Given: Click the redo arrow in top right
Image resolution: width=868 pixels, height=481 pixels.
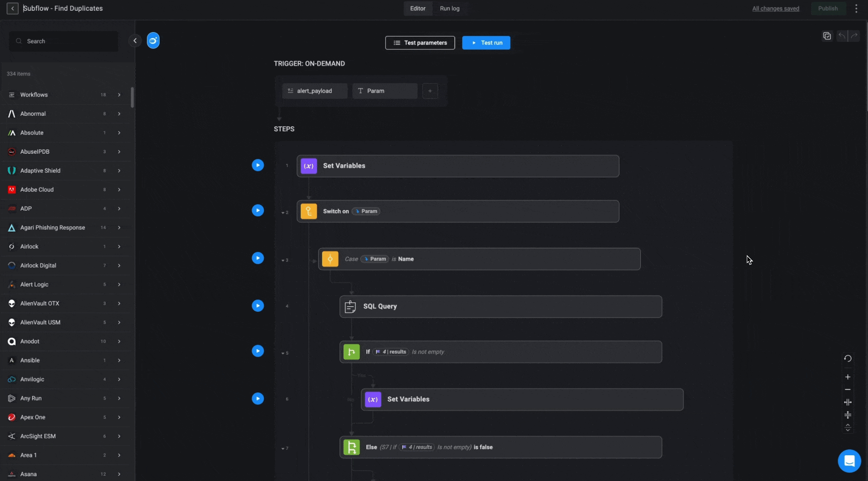Looking at the screenshot, I should (x=854, y=36).
